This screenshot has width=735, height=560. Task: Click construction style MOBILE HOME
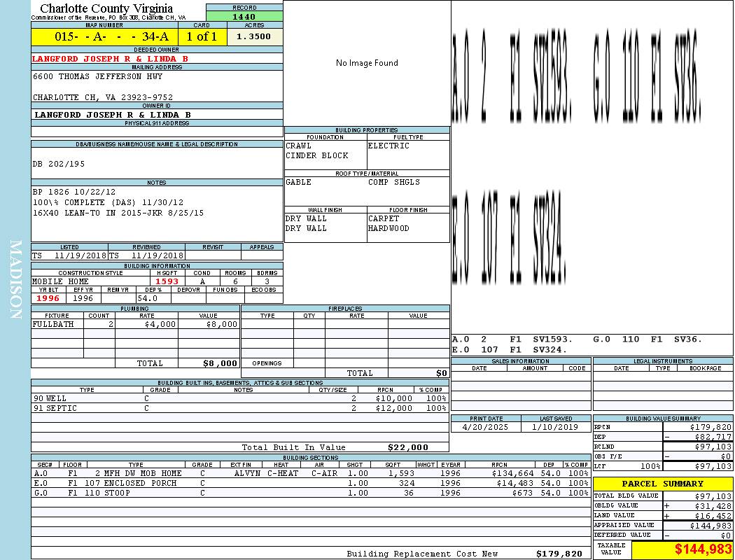tap(60, 281)
